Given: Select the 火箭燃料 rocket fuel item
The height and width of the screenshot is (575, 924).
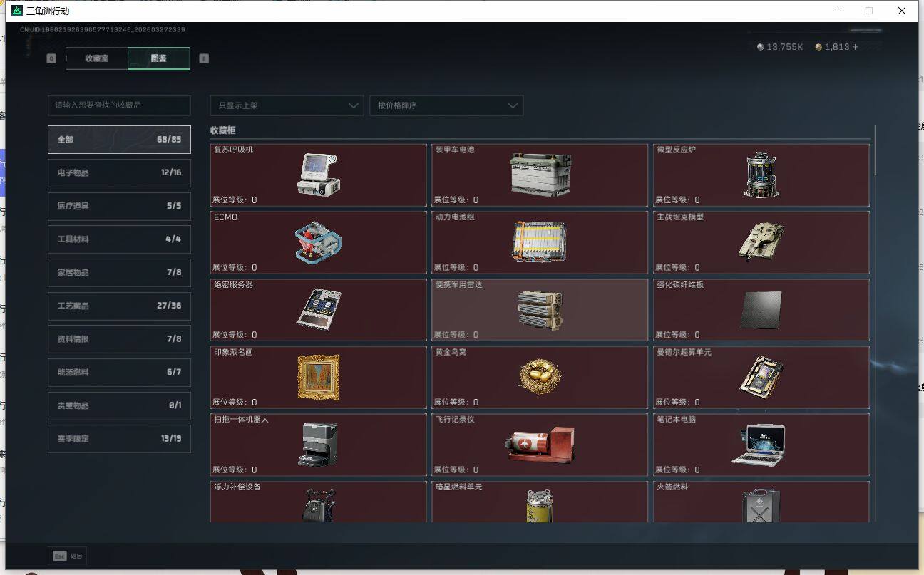Looking at the screenshot, I should [x=761, y=502].
